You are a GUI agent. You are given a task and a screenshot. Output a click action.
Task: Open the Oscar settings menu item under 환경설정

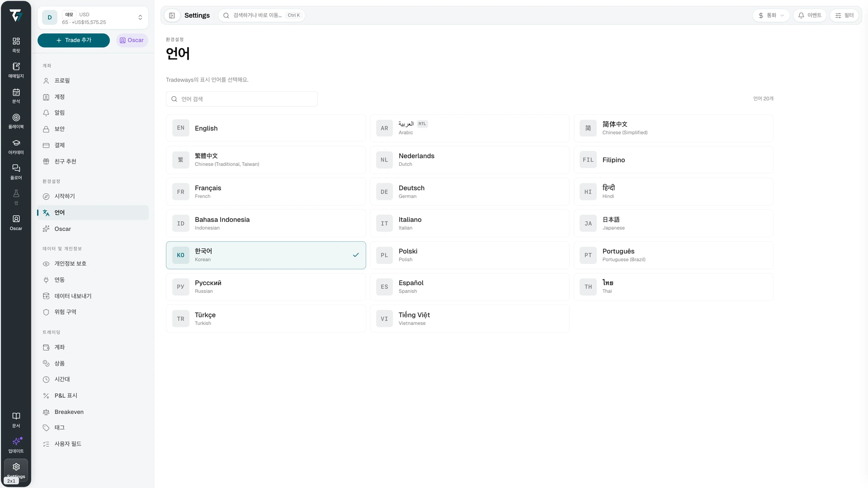click(x=93, y=229)
